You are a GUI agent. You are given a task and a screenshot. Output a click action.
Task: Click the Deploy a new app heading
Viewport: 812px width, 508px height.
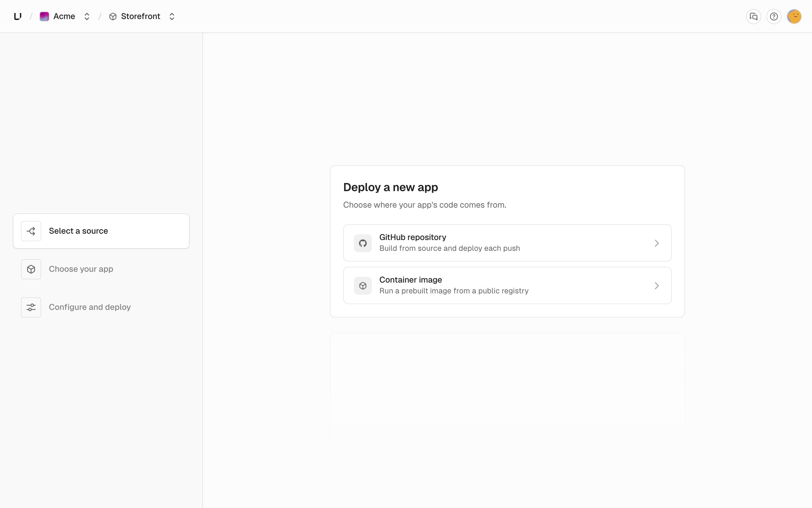point(390,187)
